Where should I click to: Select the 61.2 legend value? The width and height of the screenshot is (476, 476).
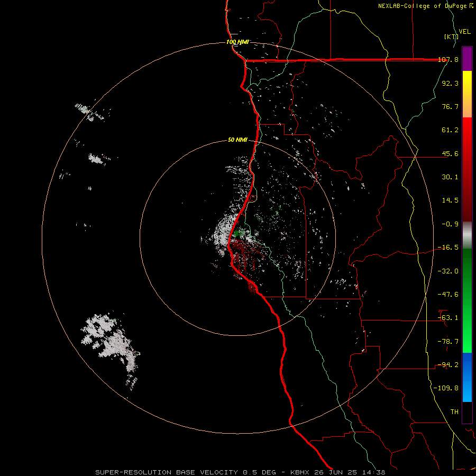[x=450, y=130]
